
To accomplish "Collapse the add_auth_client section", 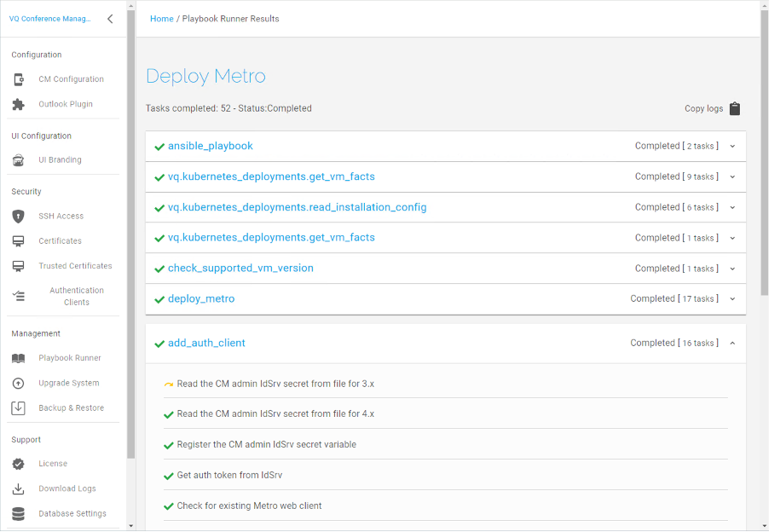I will (x=732, y=344).
